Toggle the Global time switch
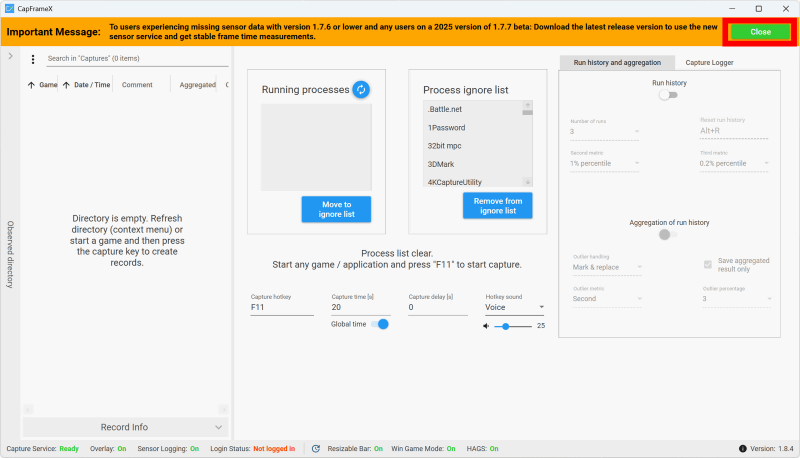The width and height of the screenshot is (800, 458). tap(379, 324)
